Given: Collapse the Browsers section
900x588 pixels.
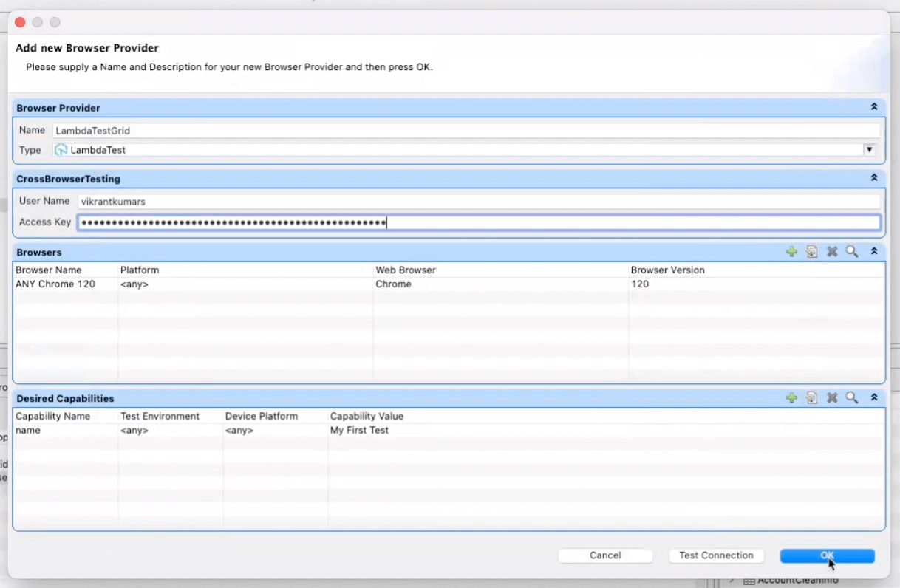Looking at the screenshot, I should click(x=874, y=251).
